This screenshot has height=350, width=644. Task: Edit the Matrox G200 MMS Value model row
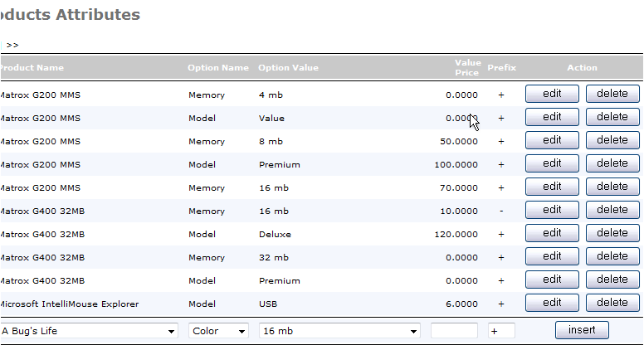coord(552,118)
